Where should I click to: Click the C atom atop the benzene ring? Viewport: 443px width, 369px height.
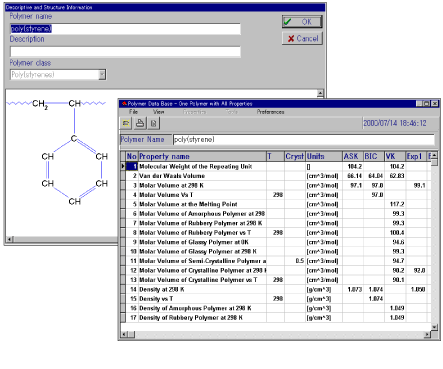[74, 138]
